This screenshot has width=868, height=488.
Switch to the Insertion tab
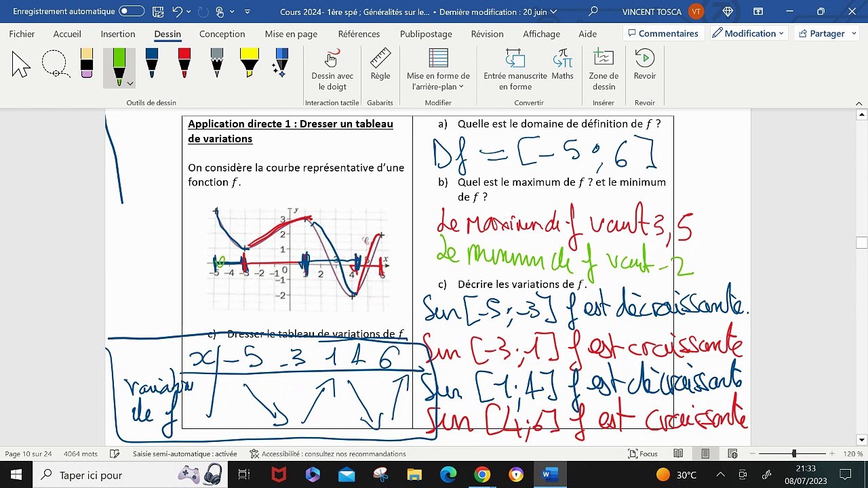click(118, 34)
